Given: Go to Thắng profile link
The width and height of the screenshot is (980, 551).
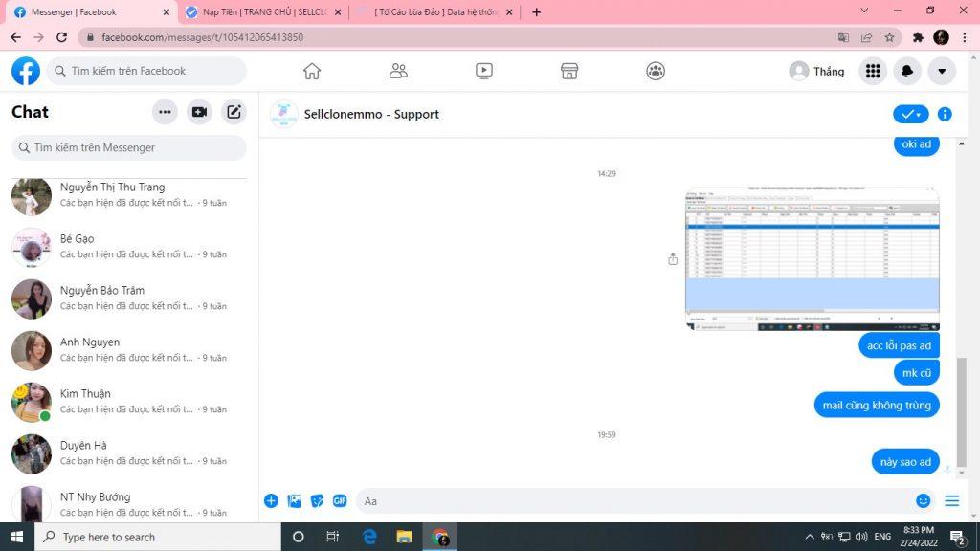Looking at the screenshot, I should pos(816,71).
